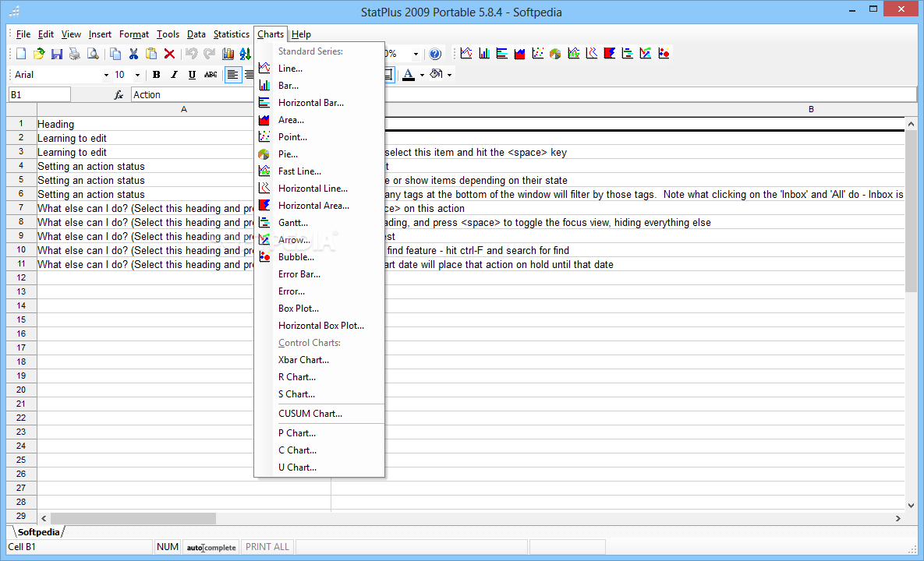Click the Pie chart icon in the chart toolbar
This screenshot has height=561, width=924.
pos(555,54)
